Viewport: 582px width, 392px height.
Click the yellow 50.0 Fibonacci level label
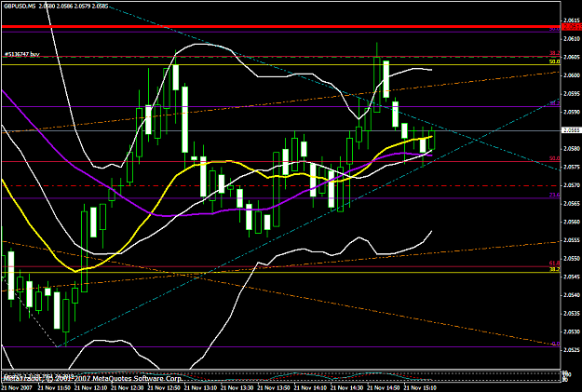pyautogui.click(x=554, y=61)
